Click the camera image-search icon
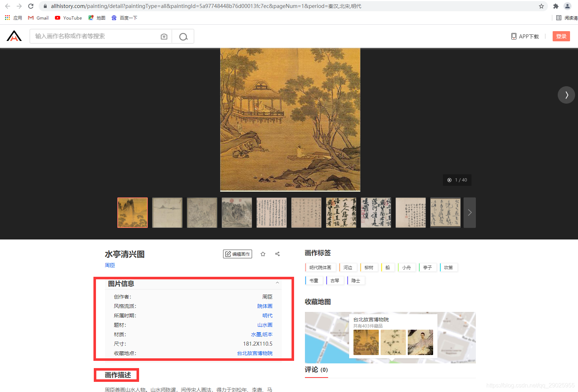 point(164,37)
